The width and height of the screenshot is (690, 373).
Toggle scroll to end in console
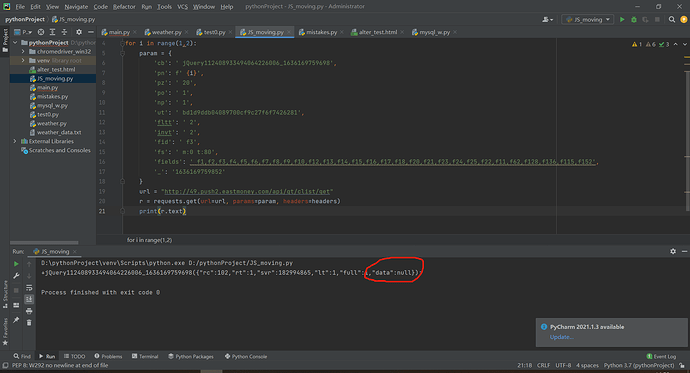29,299
